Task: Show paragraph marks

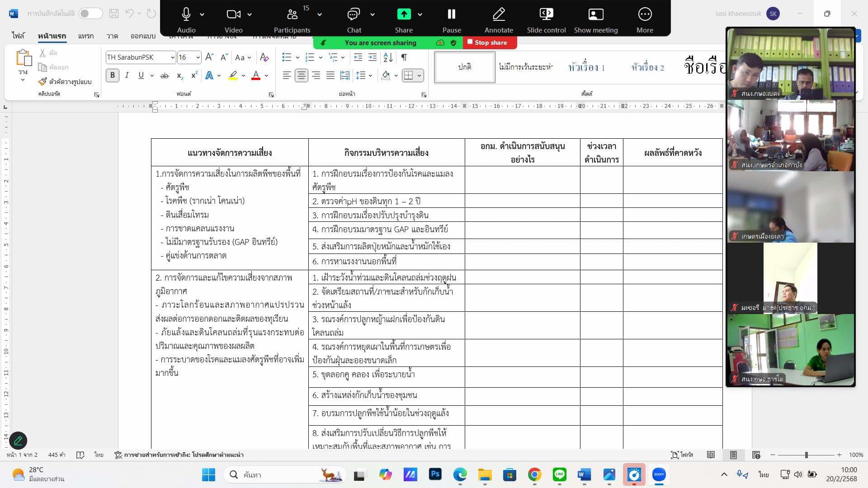Action: click(x=404, y=57)
